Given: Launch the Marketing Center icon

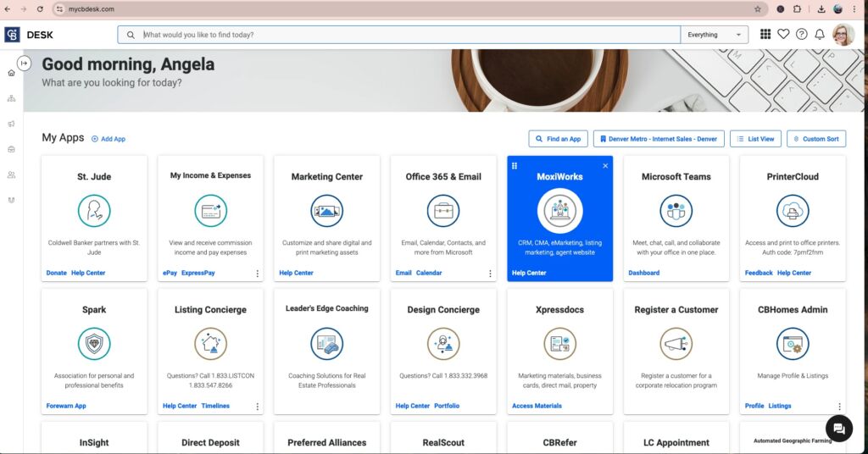Looking at the screenshot, I should (326, 211).
